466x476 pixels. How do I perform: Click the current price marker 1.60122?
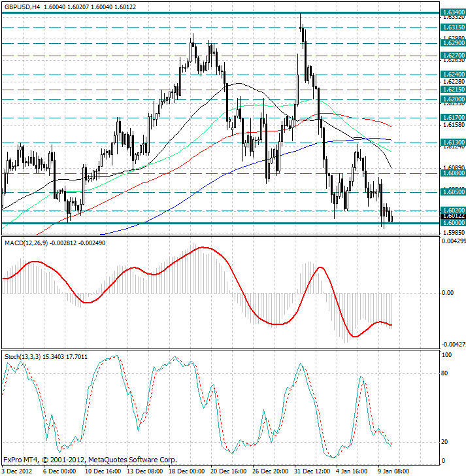[453, 216]
